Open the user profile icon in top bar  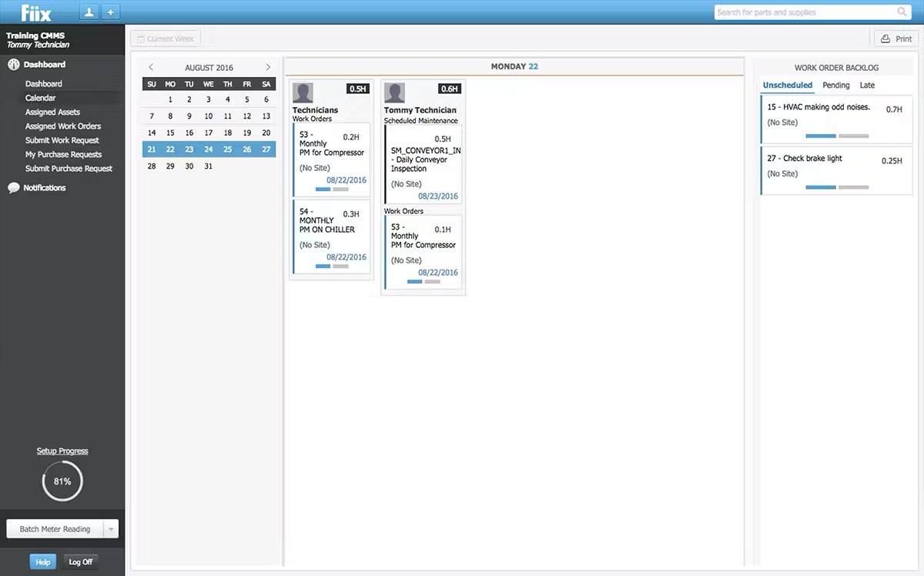(89, 12)
